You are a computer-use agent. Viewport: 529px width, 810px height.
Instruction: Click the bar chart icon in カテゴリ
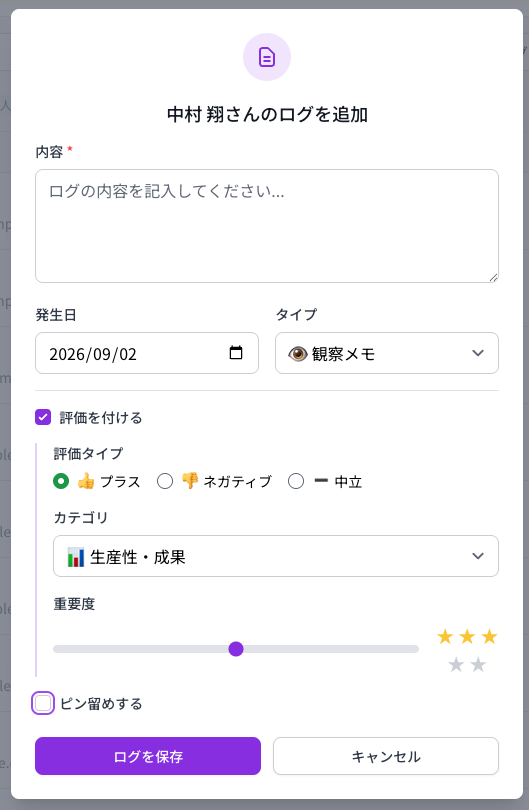[76, 557]
